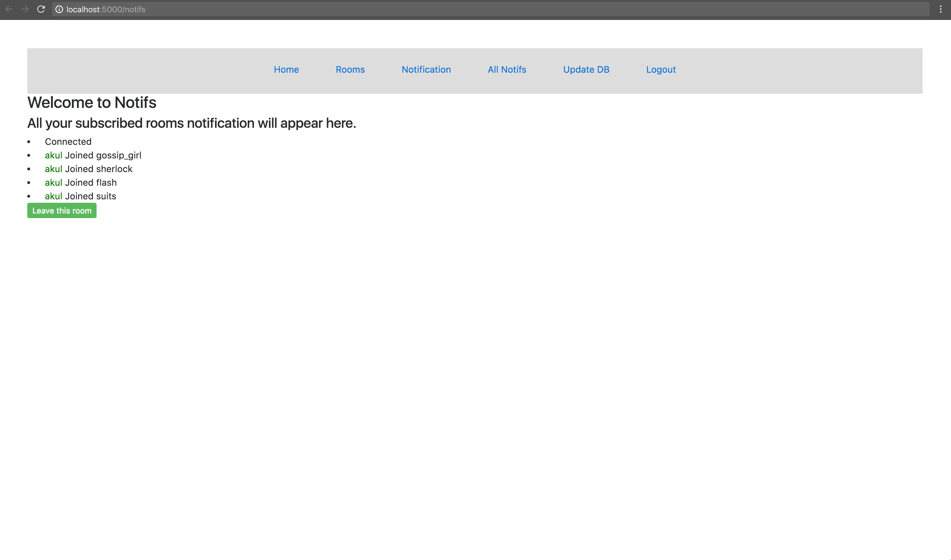The height and width of the screenshot is (560, 951).
Task: Click the Update DB nav link
Action: (586, 70)
